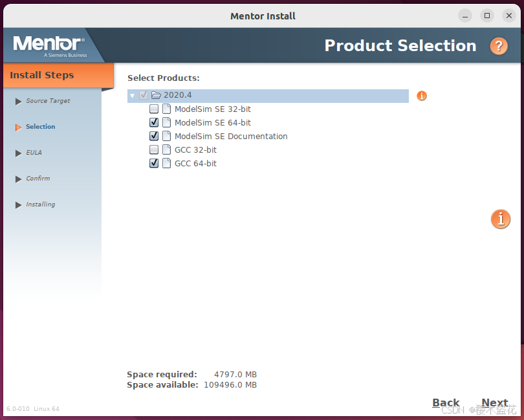Click the Mentor logo
This screenshot has height=420, width=524.
[50, 46]
